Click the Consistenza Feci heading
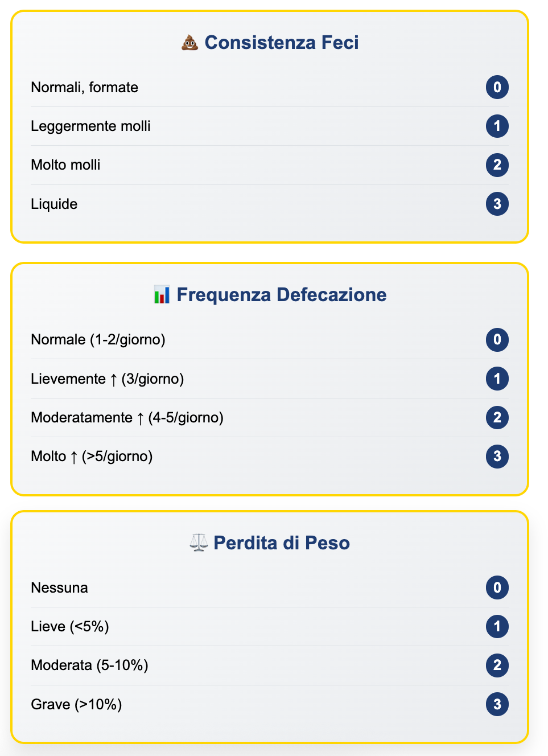This screenshot has width=548, height=756. [x=282, y=43]
